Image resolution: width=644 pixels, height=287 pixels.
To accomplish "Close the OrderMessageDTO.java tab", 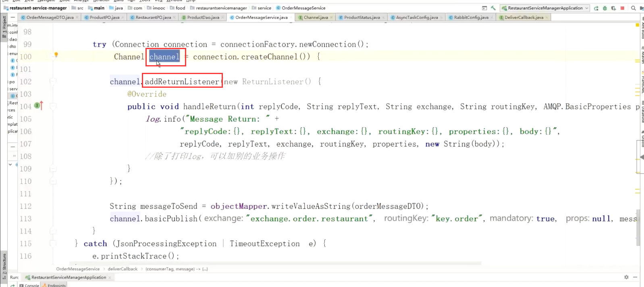I will coord(77,18).
